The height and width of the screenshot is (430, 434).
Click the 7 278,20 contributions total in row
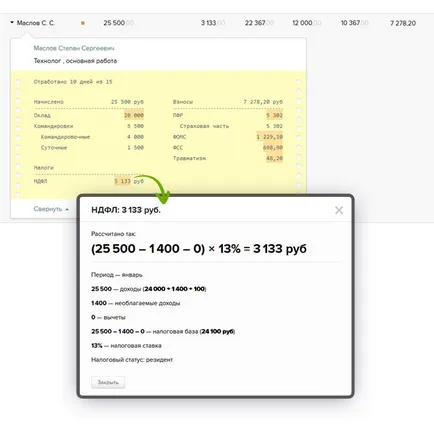403,23
